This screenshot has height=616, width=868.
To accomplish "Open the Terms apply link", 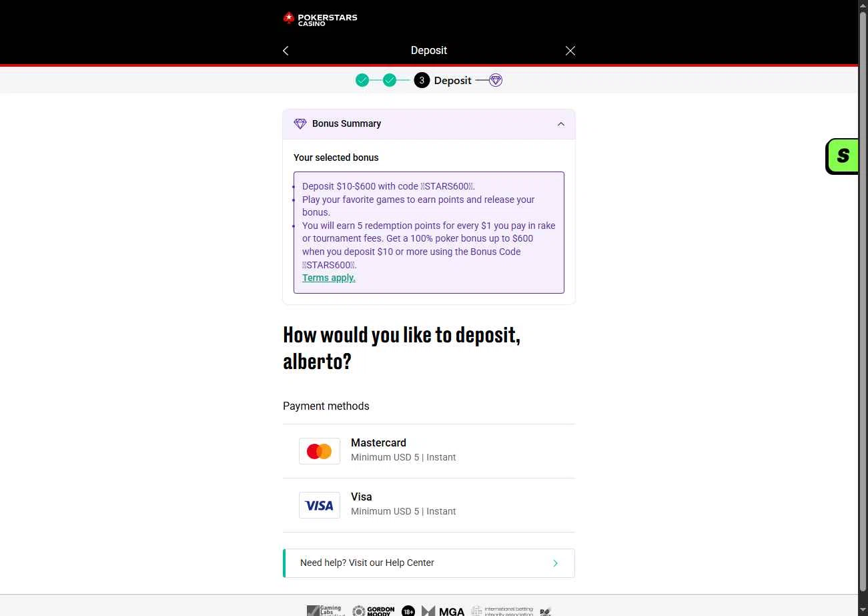I will [x=329, y=278].
